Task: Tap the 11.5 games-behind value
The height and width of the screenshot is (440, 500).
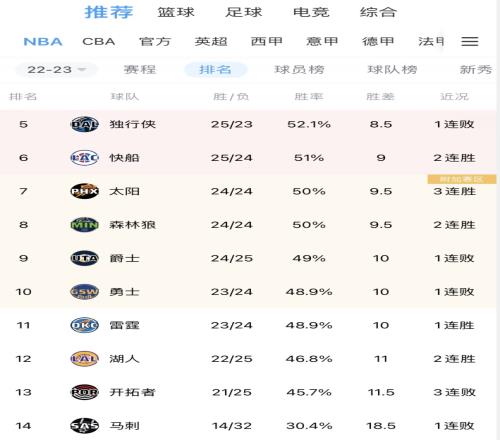Action: tap(381, 392)
